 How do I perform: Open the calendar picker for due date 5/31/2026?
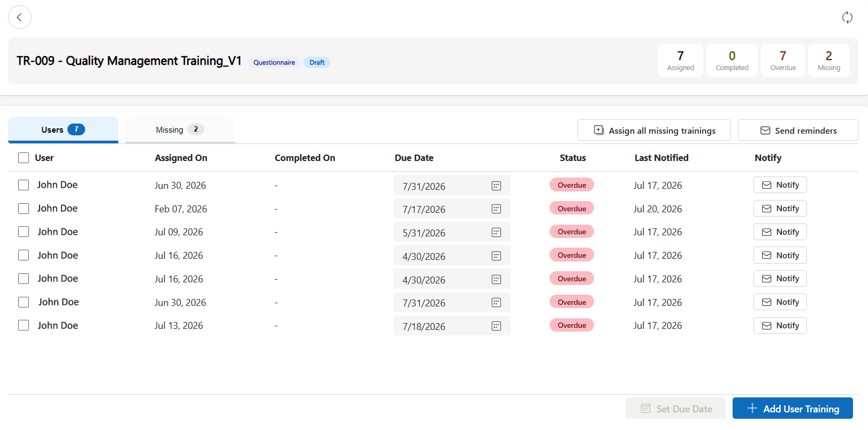[x=496, y=233]
